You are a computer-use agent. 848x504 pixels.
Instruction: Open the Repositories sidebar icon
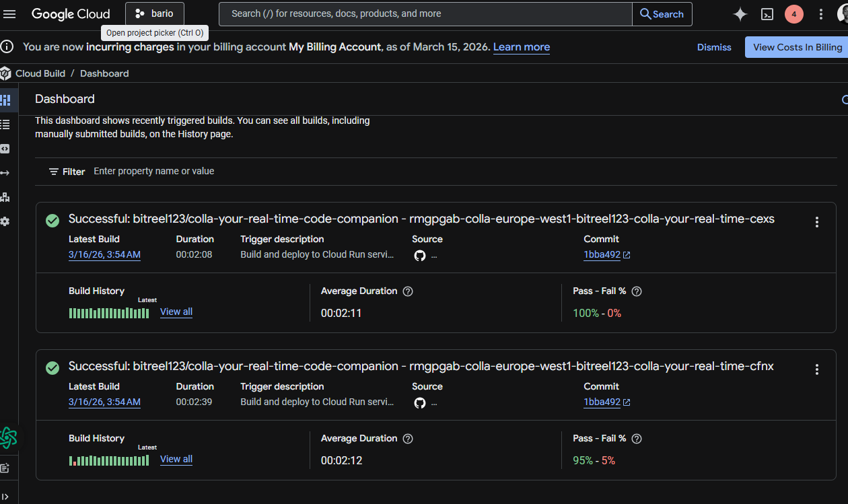coord(5,149)
